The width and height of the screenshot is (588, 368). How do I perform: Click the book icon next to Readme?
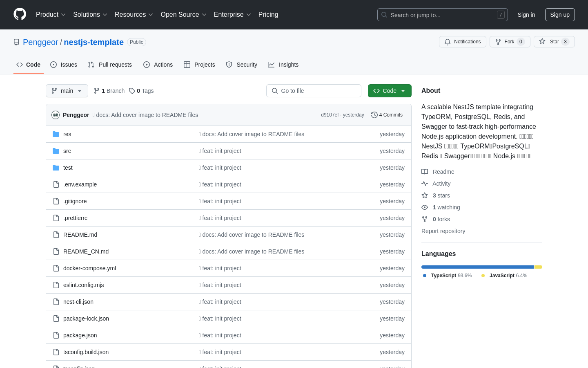click(x=425, y=172)
